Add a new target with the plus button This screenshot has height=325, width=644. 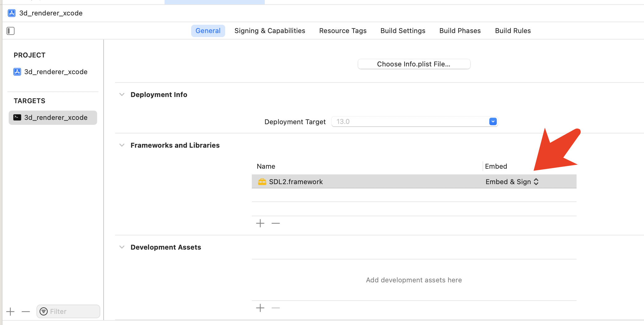(x=11, y=311)
